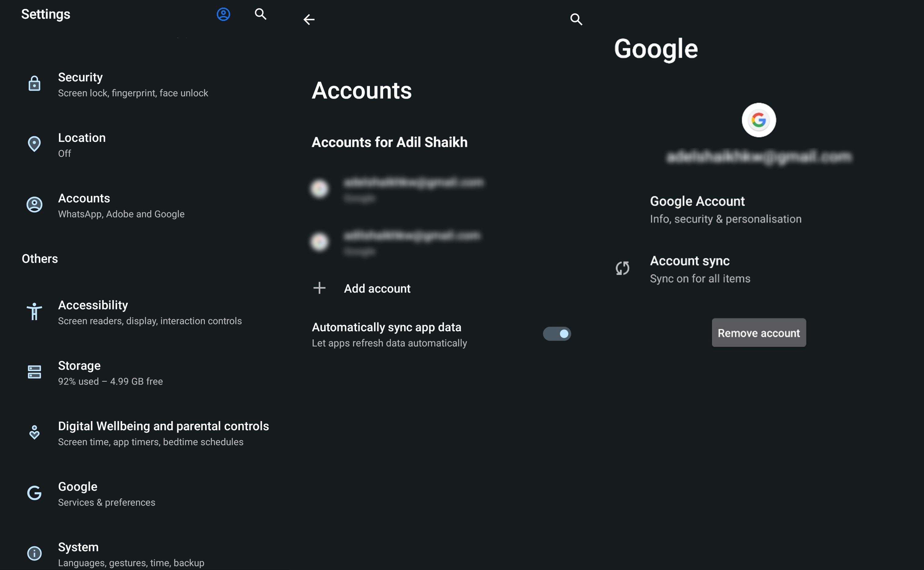The height and width of the screenshot is (570, 924).
Task: Open Google Services & preferences
Action: (145, 494)
